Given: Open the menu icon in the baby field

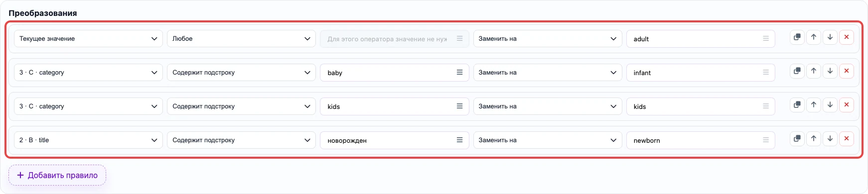Looking at the screenshot, I should [x=459, y=73].
